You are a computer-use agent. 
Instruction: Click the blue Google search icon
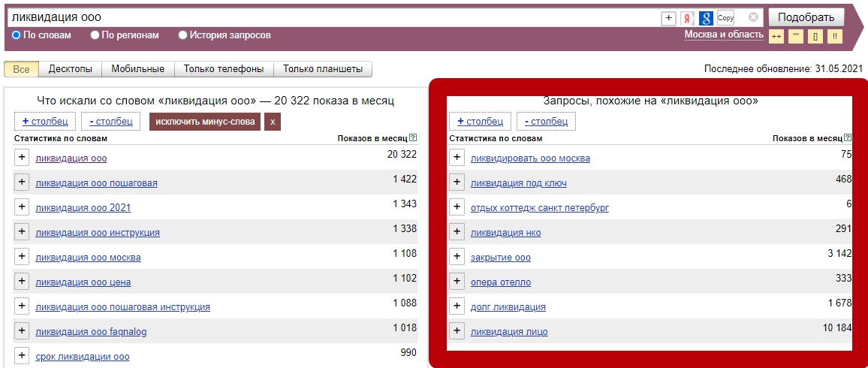click(706, 18)
